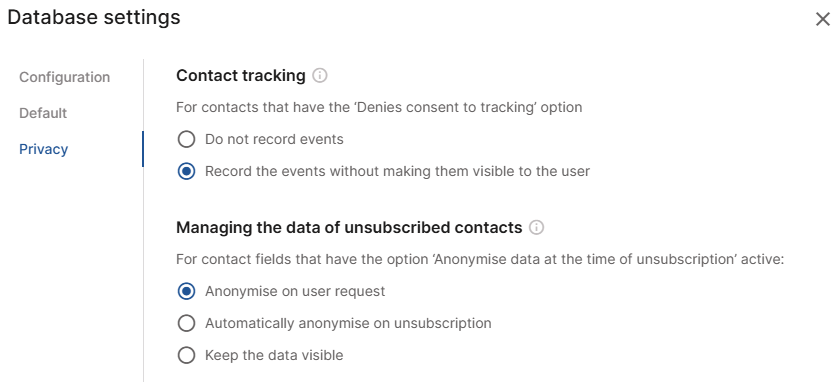This screenshot has height=382, width=837.
Task: Enable 'Automatically anonymise on unsubscription' radio circle
Action: click(x=186, y=323)
